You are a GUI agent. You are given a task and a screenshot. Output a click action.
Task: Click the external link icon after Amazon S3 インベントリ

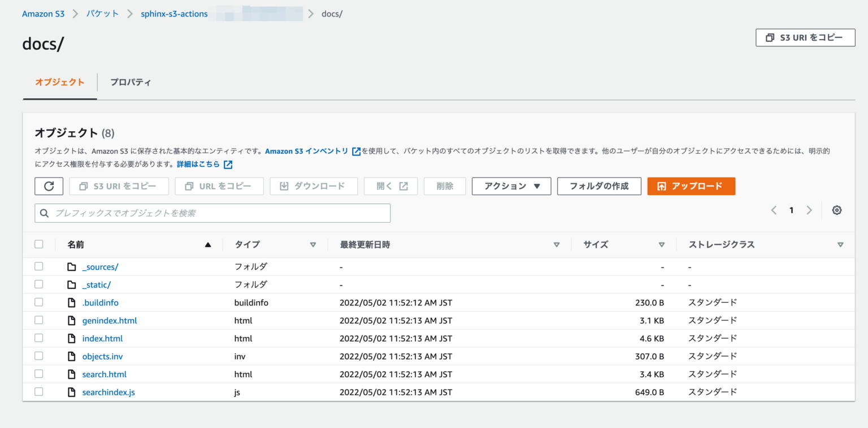pyautogui.click(x=357, y=152)
